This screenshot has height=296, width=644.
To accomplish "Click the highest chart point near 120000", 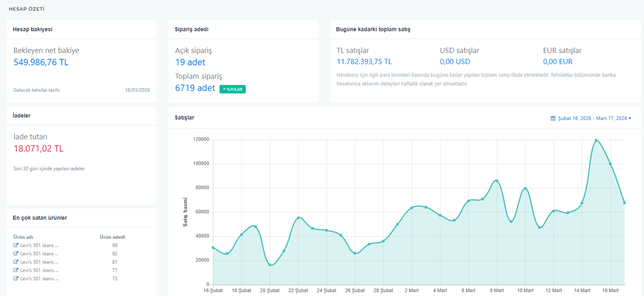I will (x=596, y=140).
